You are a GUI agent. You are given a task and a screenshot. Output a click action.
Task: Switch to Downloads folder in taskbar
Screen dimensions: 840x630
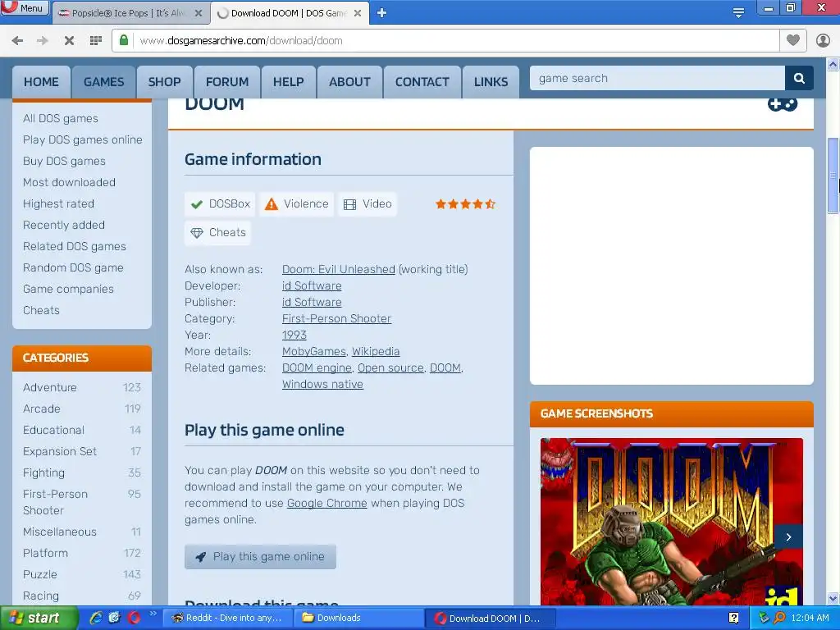pyautogui.click(x=358, y=619)
